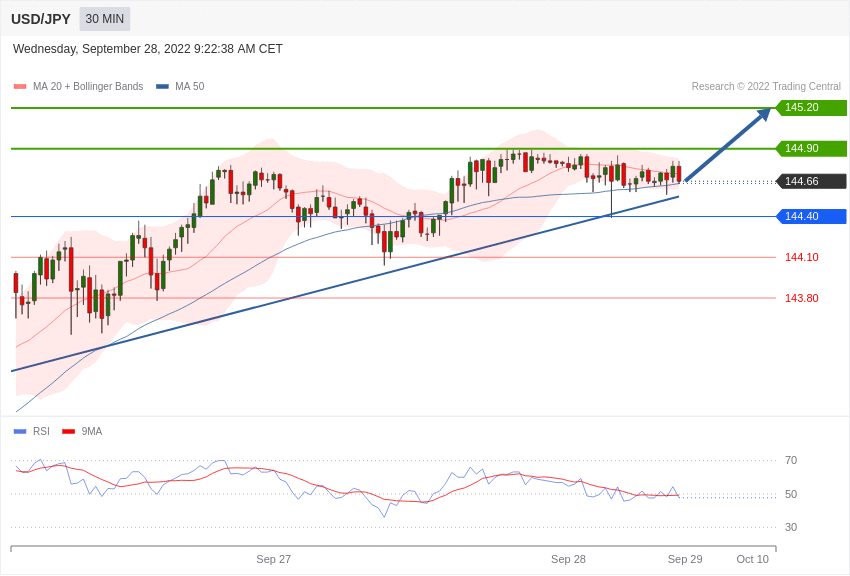The image size is (850, 576).
Task: Click the MA 50 legend label
Action: point(189,86)
